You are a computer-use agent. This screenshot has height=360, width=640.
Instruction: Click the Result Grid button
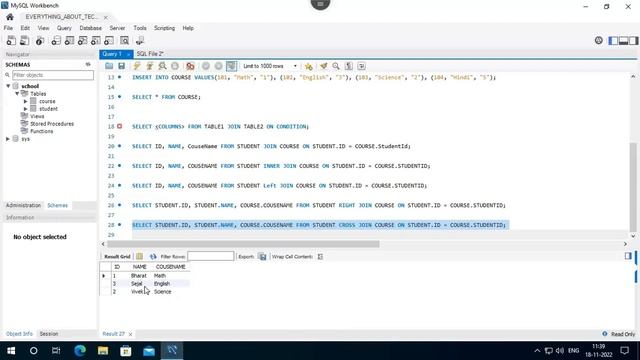(117, 257)
